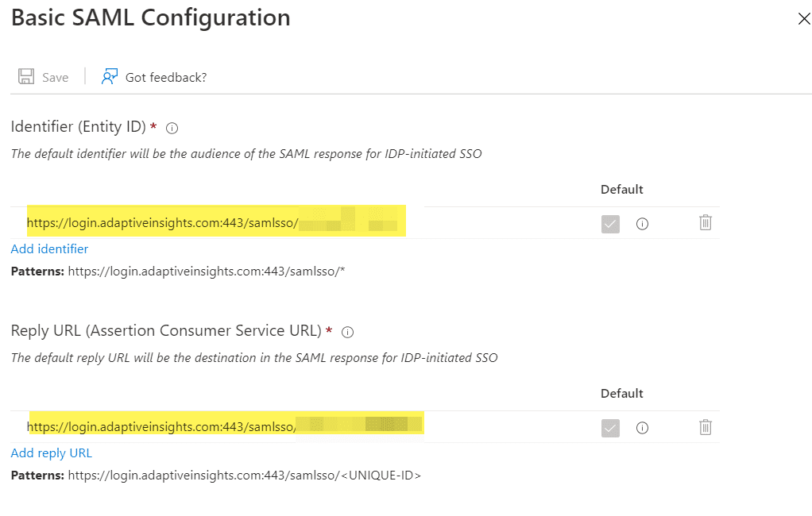Click the feedback person icon
The height and width of the screenshot is (516, 812).
(x=110, y=77)
